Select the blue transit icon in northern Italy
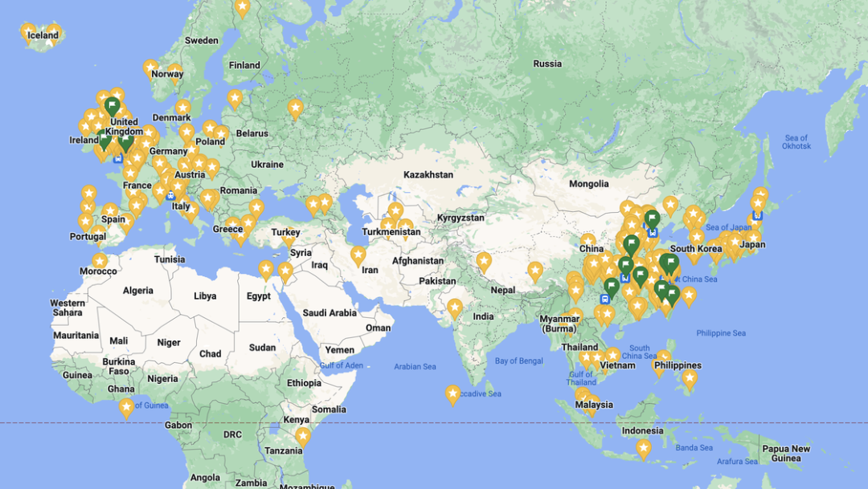The height and width of the screenshot is (489, 868). click(170, 194)
